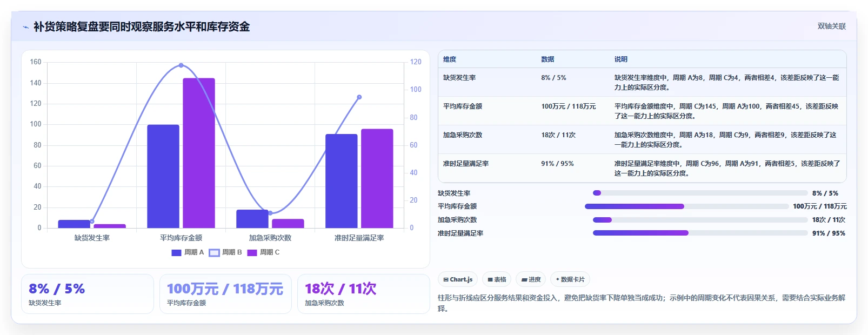Click the line peak point above 平均库存金额
This screenshot has width=868, height=335.
[181, 65]
